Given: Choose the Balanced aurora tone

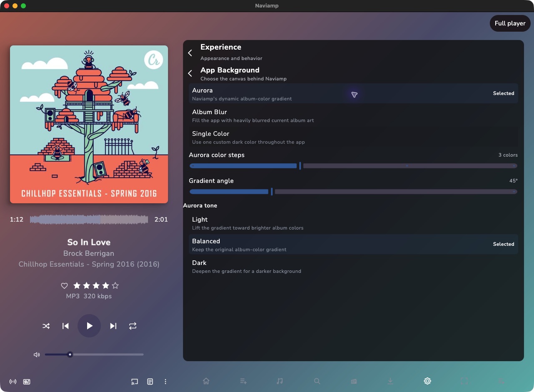Looking at the screenshot, I should tap(353, 245).
